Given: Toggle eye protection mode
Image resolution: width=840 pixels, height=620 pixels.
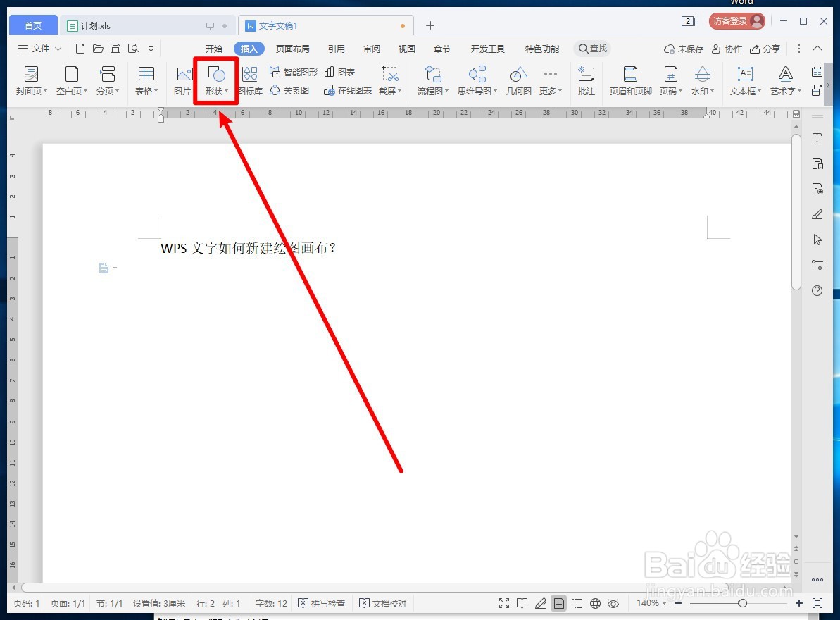Looking at the screenshot, I should pyautogui.click(x=613, y=603).
